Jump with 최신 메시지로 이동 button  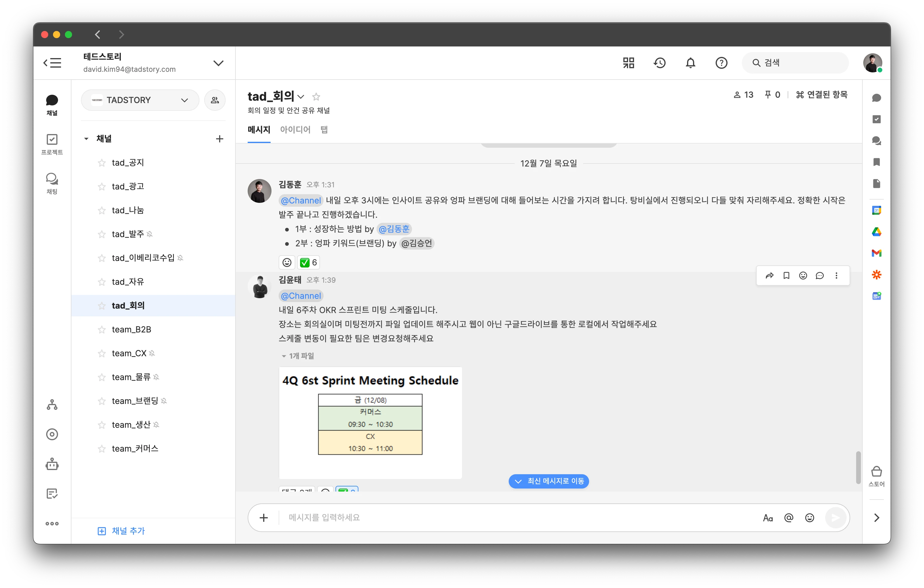pos(549,481)
